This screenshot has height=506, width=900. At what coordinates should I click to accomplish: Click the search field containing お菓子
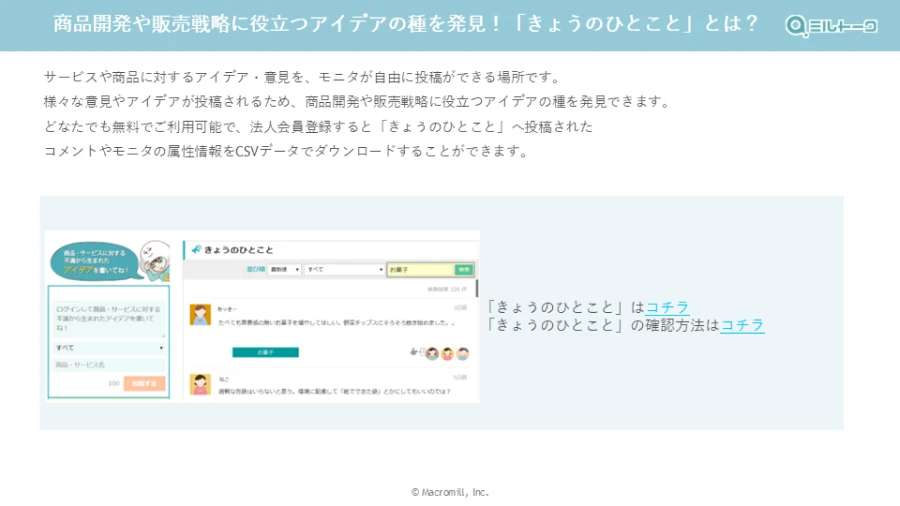click(420, 270)
